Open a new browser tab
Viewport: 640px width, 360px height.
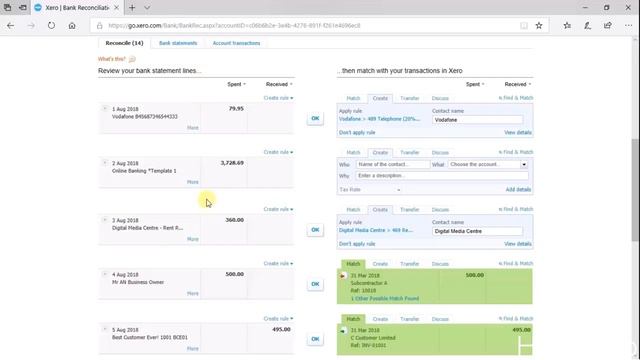tap(132, 8)
